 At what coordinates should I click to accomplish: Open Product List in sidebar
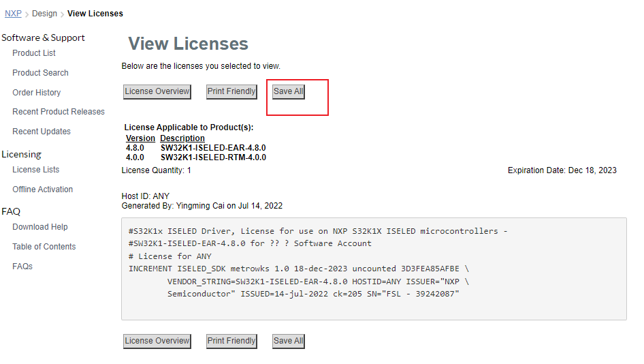coord(34,53)
